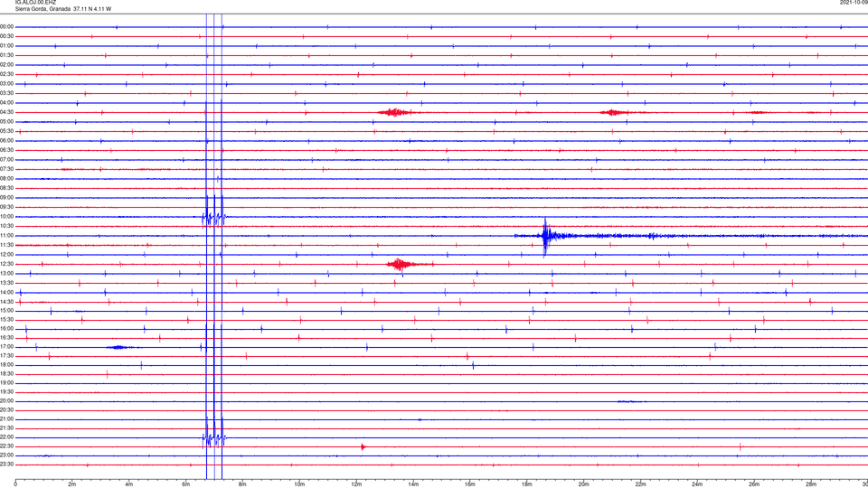
Task: Click the 11:00 trace time label
Action: [7, 236]
